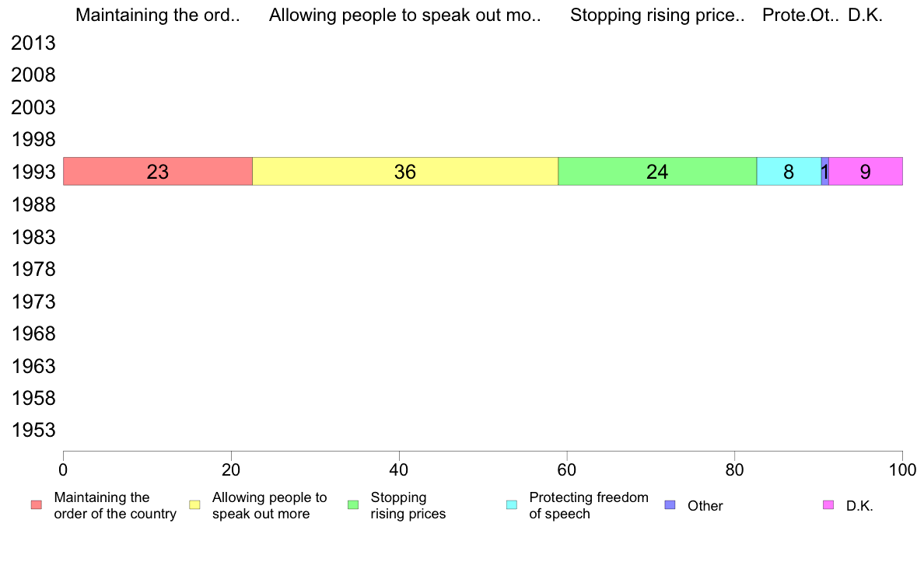Screen dimensions: 924x572
Task: Click the cyan Protecting freedom of speech swatch
Action: pos(512,505)
